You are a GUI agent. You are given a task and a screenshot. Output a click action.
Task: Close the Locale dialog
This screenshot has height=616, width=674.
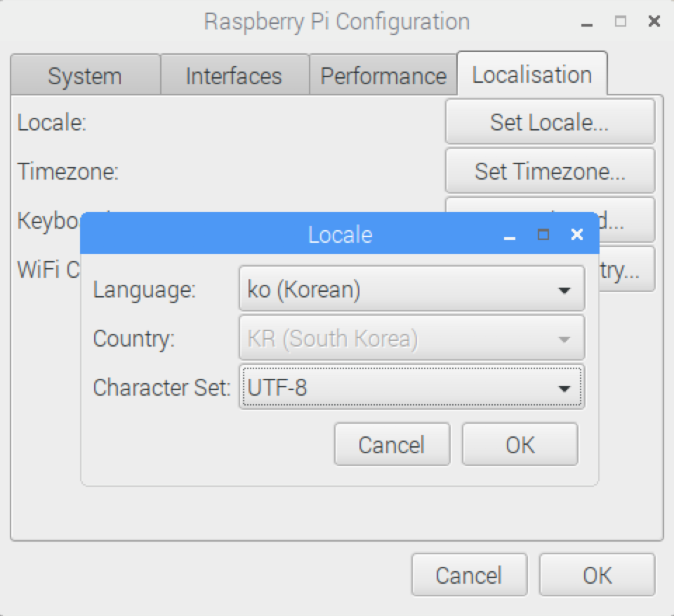click(577, 234)
